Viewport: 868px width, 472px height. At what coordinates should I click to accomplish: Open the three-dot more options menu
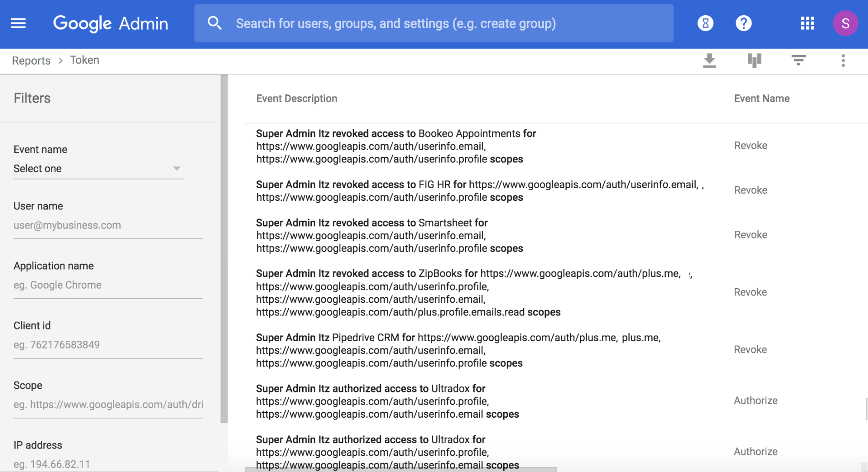coord(843,60)
